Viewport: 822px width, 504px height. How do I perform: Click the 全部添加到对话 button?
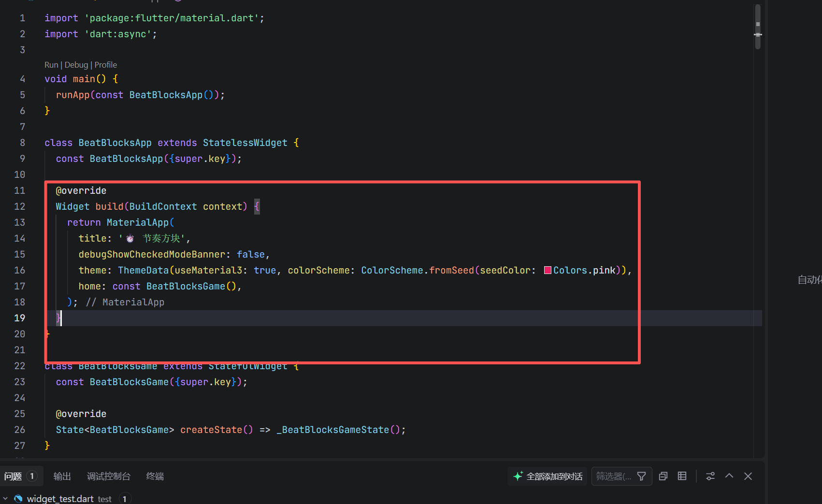coord(548,476)
